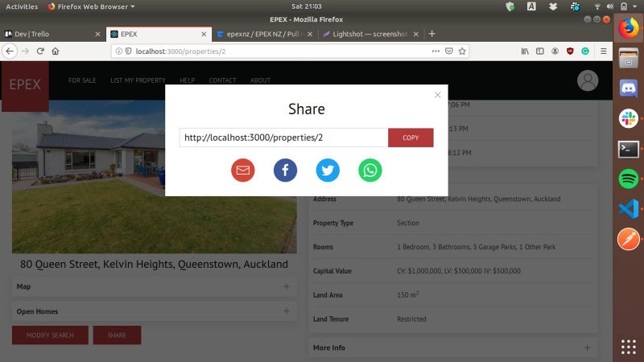Screen dimensions: 644x362
Task: Open Firefox account icon
Action: pyautogui.click(x=555, y=51)
